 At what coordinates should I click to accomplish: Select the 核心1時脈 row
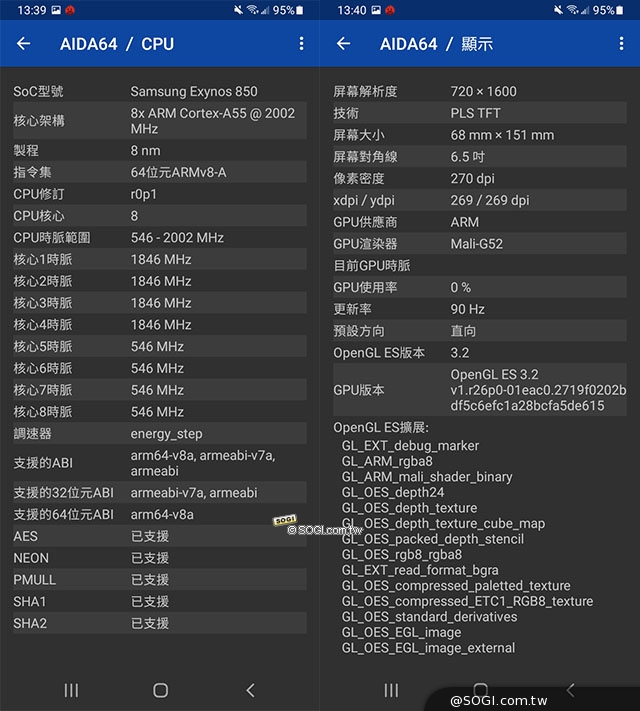point(160,259)
